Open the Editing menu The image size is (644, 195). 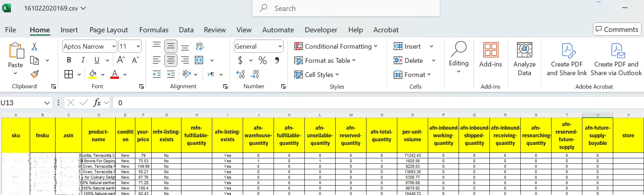[x=459, y=57]
